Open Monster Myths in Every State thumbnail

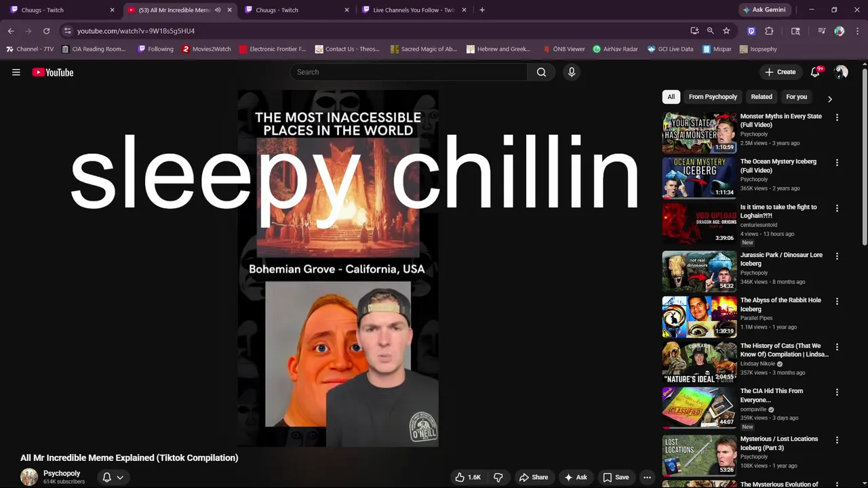pos(699,132)
